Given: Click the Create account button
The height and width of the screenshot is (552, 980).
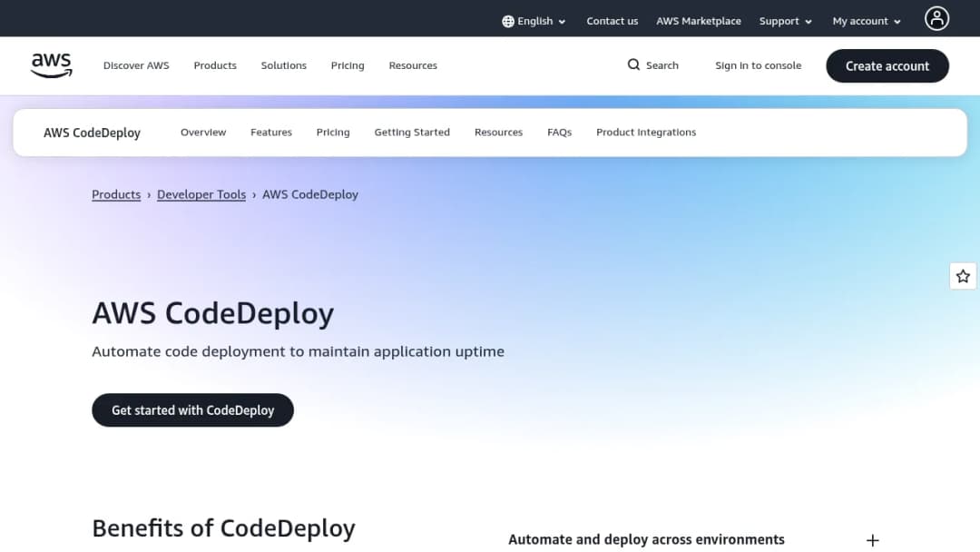Looking at the screenshot, I should 887,65.
